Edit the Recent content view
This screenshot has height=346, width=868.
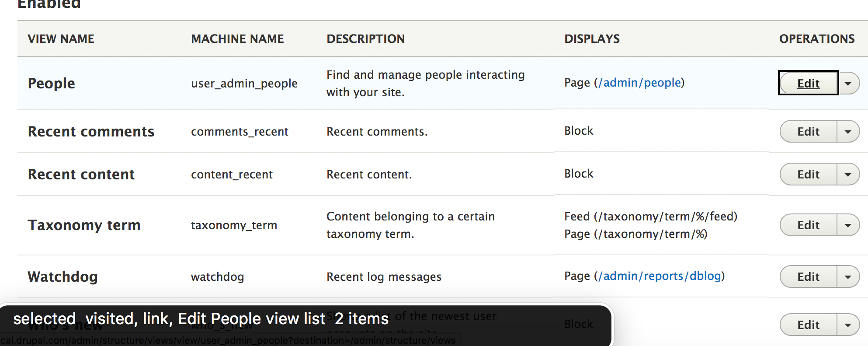(x=808, y=174)
